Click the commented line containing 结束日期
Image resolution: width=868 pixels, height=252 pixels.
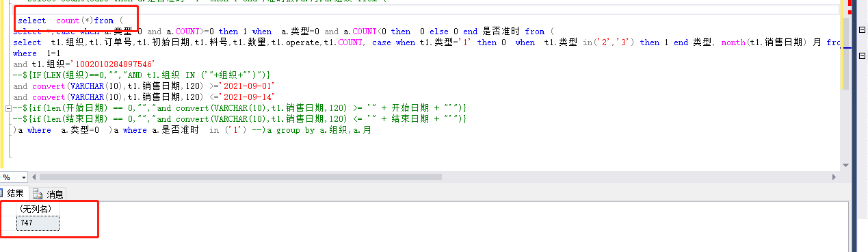pyautogui.click(x=239, y=119)
